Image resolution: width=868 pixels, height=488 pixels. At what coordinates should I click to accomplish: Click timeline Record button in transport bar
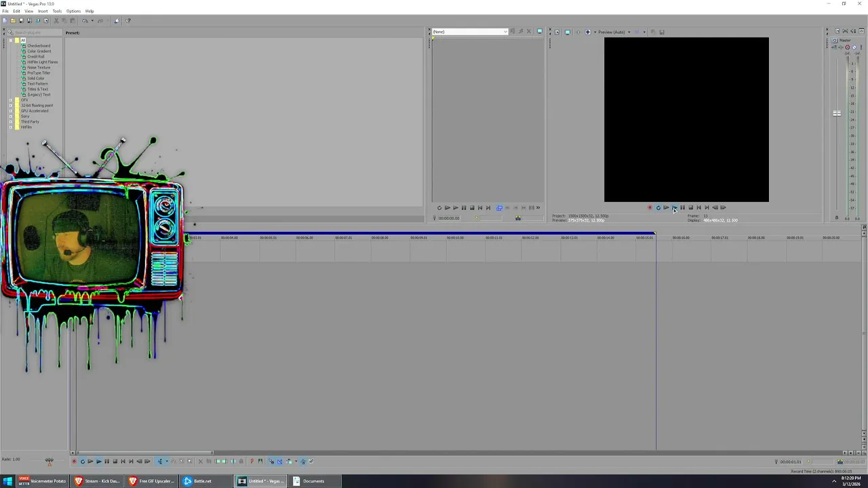pos(74,462)
